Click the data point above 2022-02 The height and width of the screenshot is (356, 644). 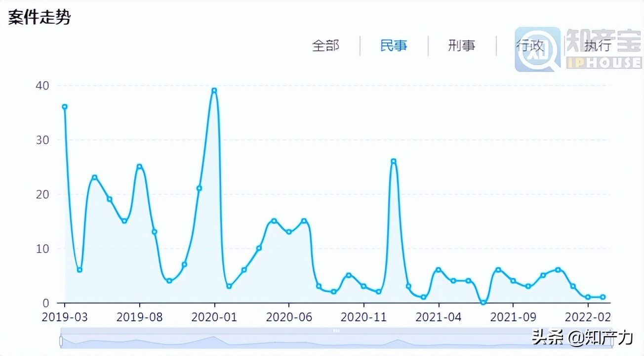coord(588,297)
